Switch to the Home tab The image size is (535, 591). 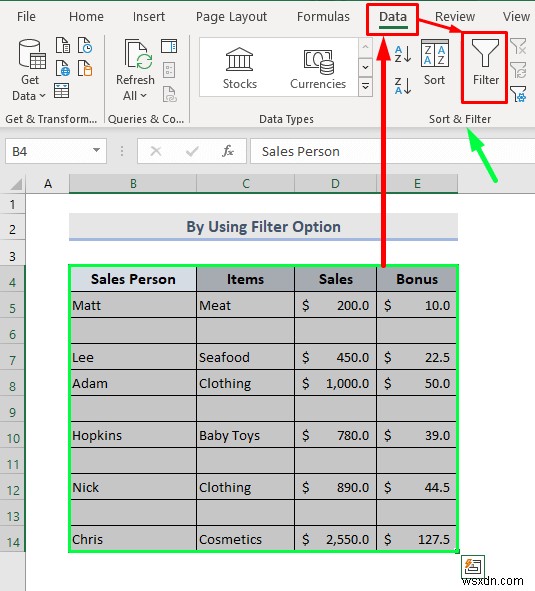(86, 17)
